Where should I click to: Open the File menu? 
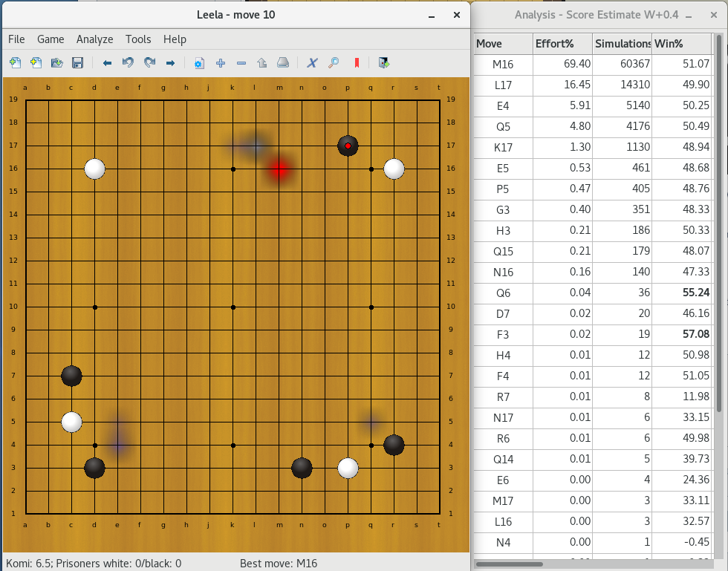tap(16, 39)
